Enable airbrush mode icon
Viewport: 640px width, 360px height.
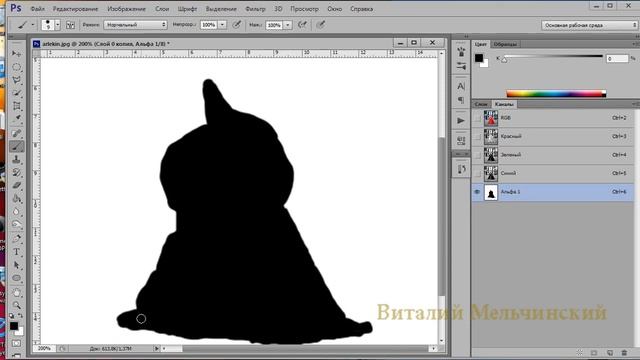pyautogui.click(x=302, y=25)
